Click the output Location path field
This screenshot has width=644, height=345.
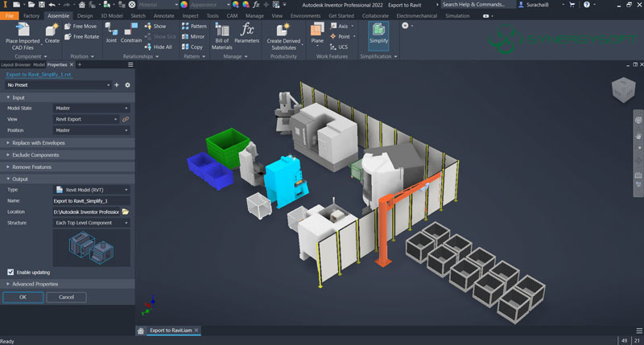pyautogui.click(x=86, y=212)
